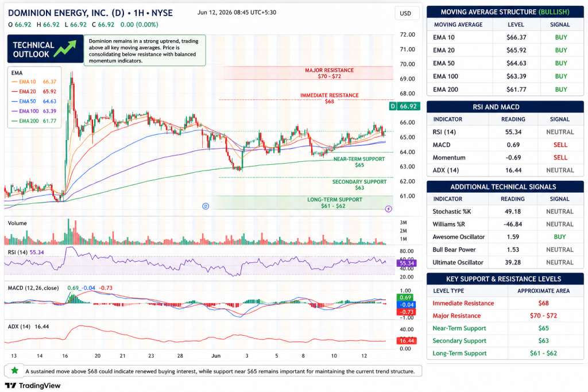This screenshot has height=392, width=588.
Task: Click the 66.92 current price label
Action: coord(408,106)
